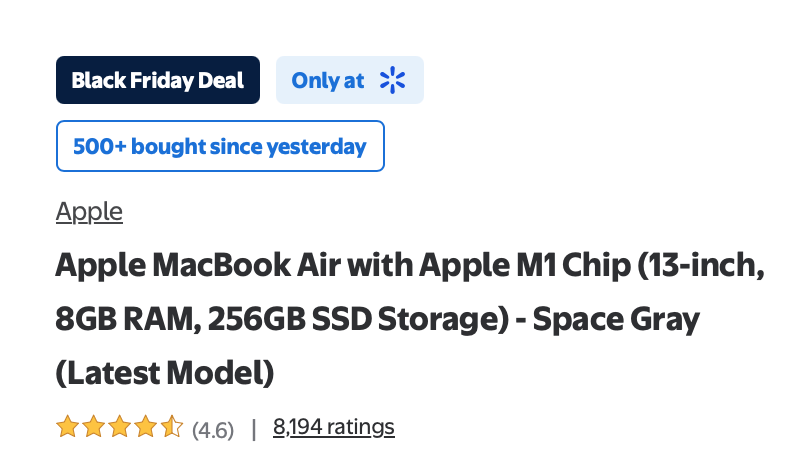790x456 pixels.
Task: Open the 8,194 ratings link
Action: (x=333, y=427)
